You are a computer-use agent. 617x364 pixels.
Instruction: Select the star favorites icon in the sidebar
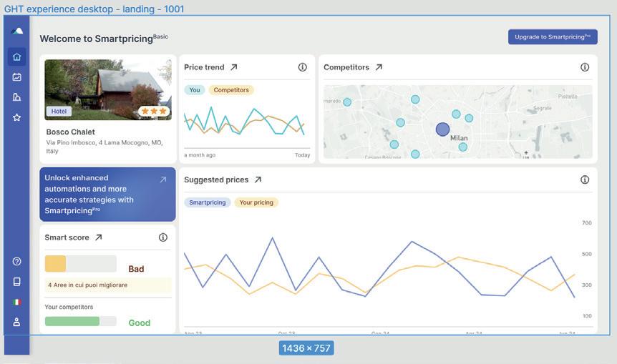click(x=16, y=117)
